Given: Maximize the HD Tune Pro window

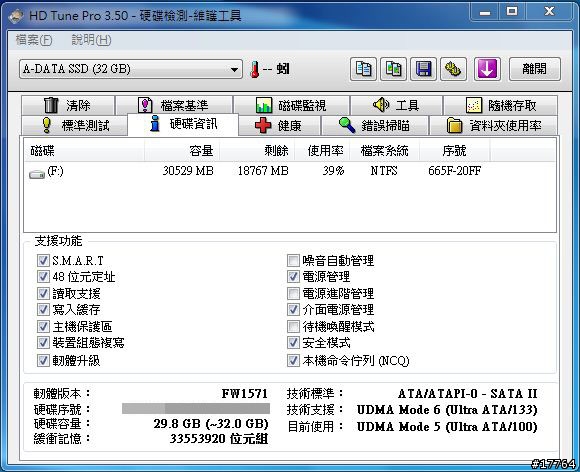Looking at the screenshot, I should (512, 12).
